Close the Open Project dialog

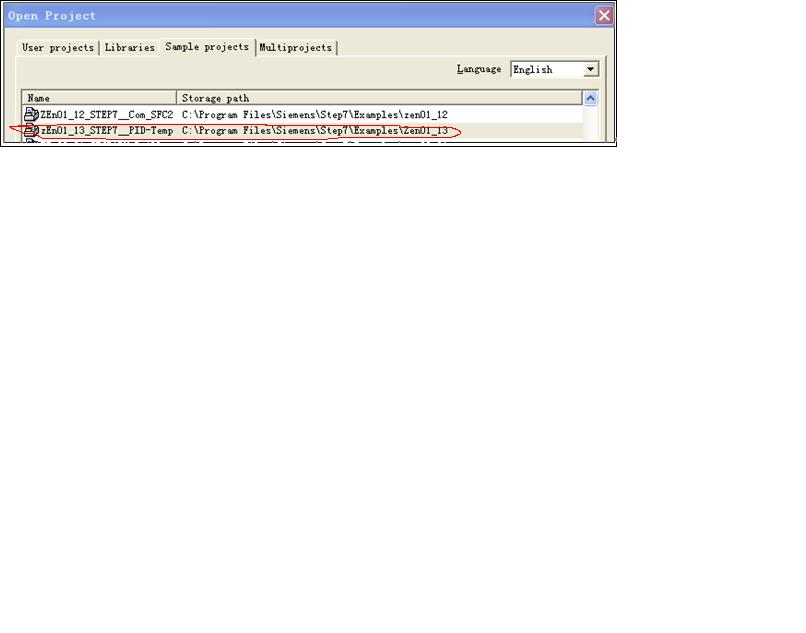(x=604, y=15)
